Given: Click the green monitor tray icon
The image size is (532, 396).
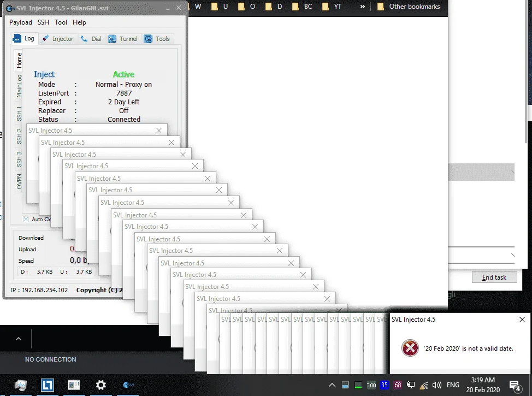Looking at the screenshot, I should (x=358, y=385).
